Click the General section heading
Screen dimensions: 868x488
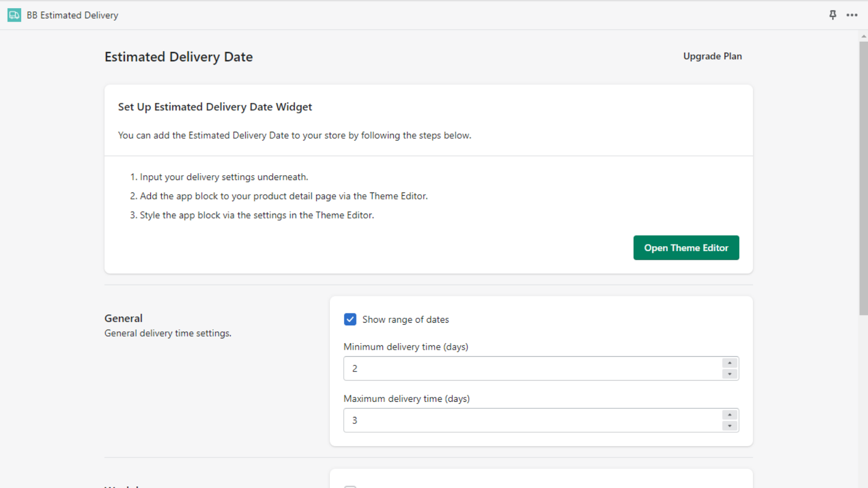(x=124, y=318)
